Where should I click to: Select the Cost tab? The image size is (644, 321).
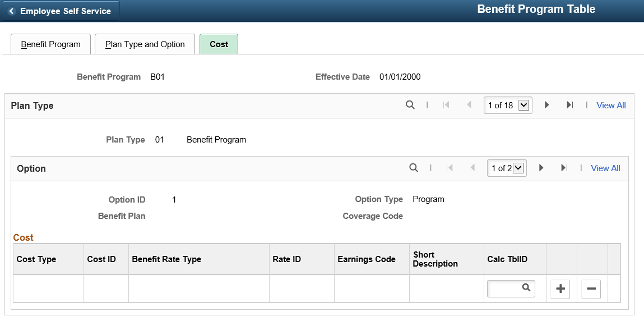click(219, 44)
